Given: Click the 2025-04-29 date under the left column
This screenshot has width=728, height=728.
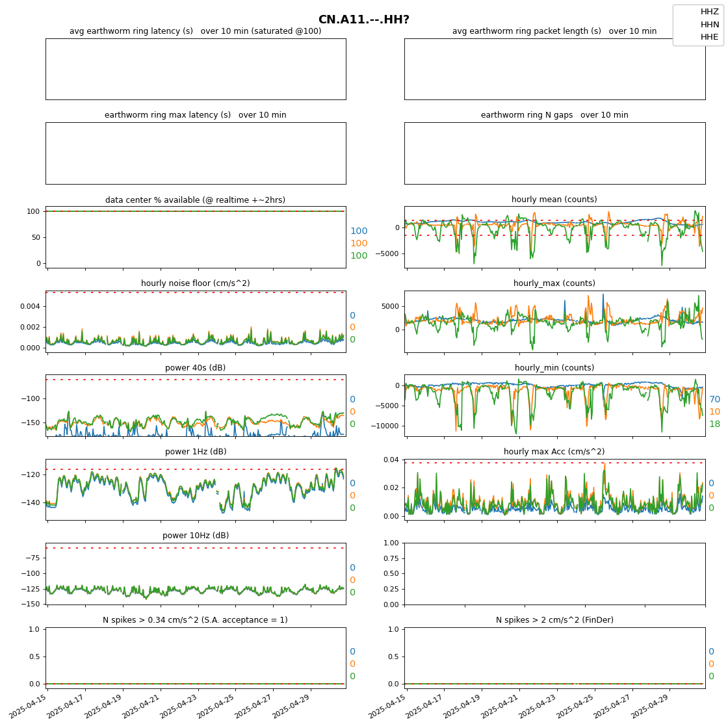Looking at the screenshot, I should (x=291, y=706).
